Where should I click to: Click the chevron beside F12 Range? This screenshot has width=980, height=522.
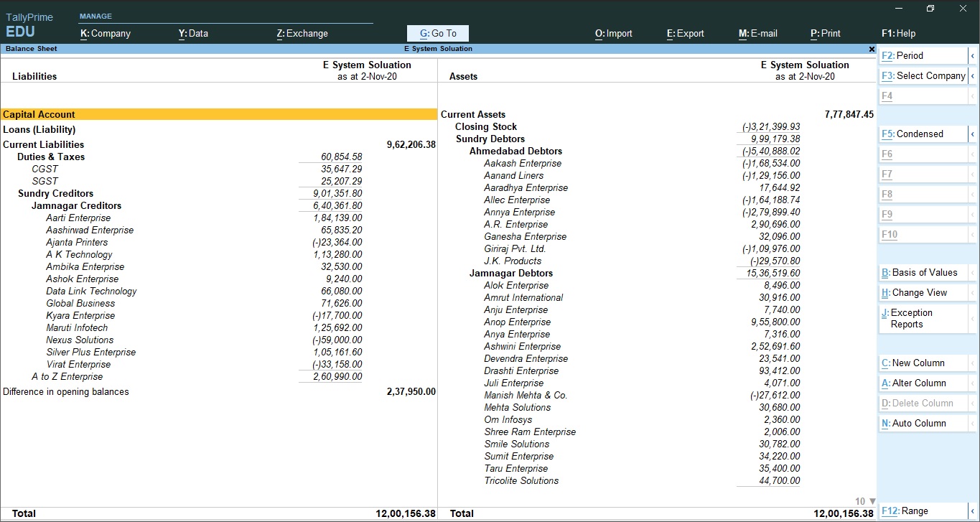click(972, 511)
